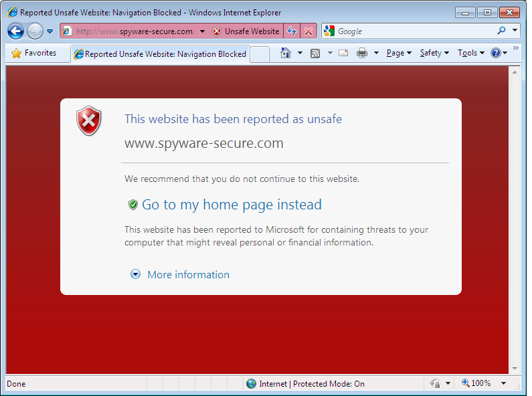Expand the privacy icon dropdown arrow
This screenshot has width=532, height=396.
[x=448, y=383]
